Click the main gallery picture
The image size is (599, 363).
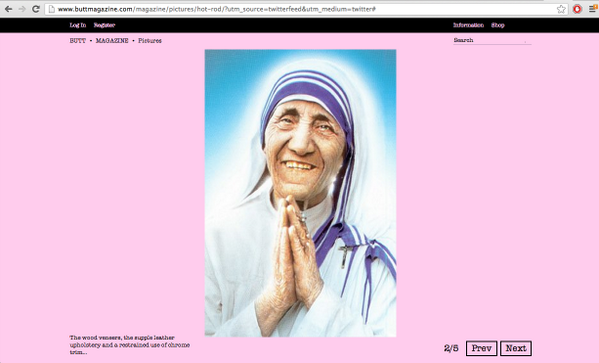click(300, 193)
